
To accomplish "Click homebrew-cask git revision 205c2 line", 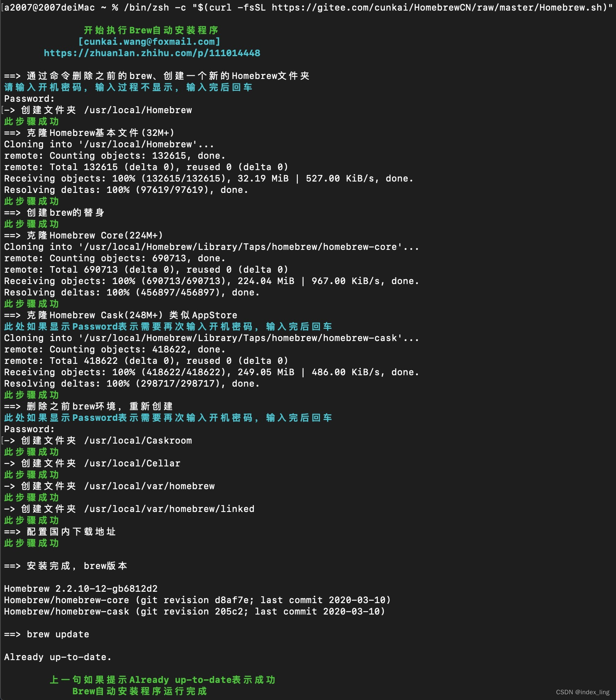I will (x=194, y=611).
